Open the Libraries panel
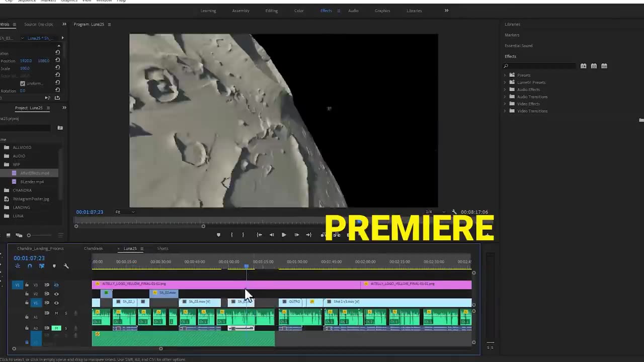 [513, 24]
